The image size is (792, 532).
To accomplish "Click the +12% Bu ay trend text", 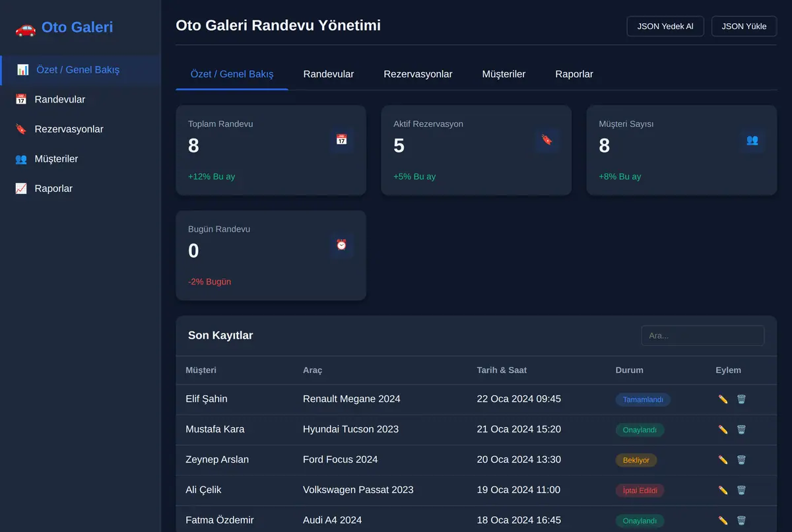I will pyautogui.click(x=211, y=176).
